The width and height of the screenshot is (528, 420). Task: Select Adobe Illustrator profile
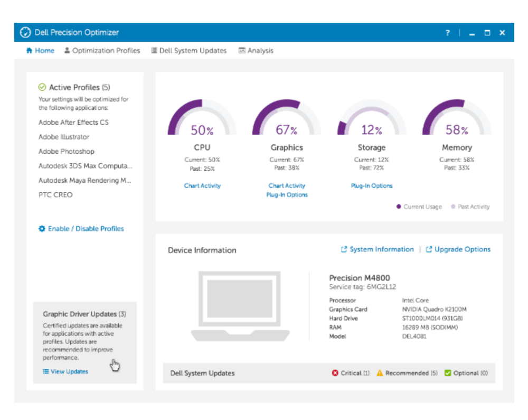tap(64, 137)
